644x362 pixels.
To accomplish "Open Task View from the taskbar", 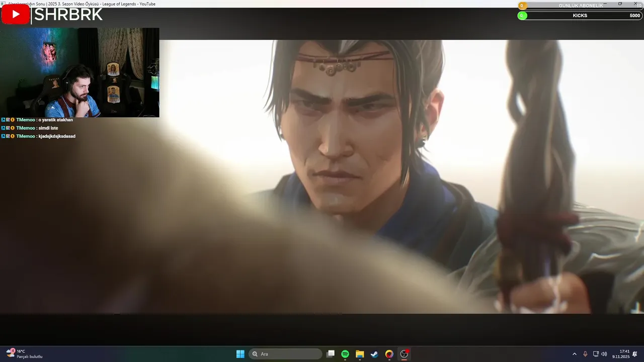I will 331,354.
